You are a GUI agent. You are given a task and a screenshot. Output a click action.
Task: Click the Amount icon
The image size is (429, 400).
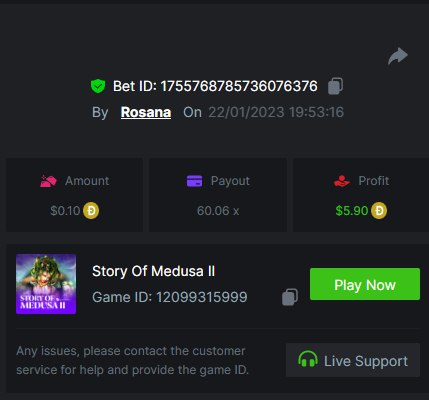[x=48, y=181]
